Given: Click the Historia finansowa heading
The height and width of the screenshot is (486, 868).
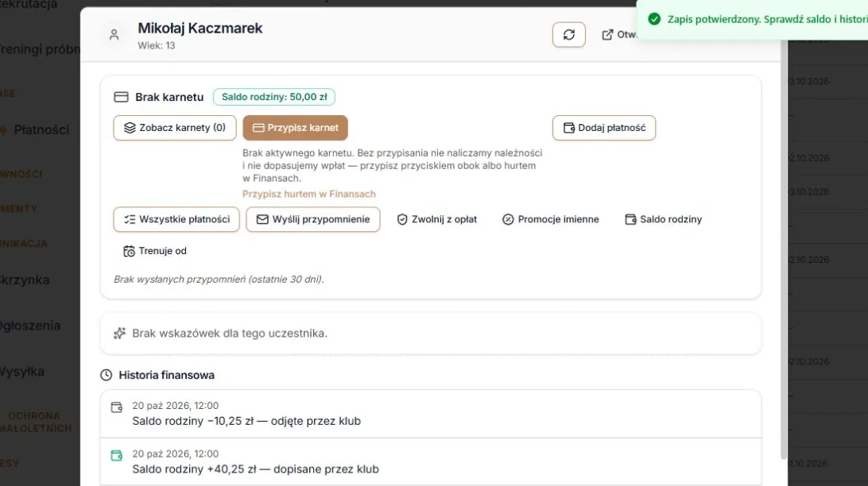Looking at the screenshot, I should click(167, 375).
